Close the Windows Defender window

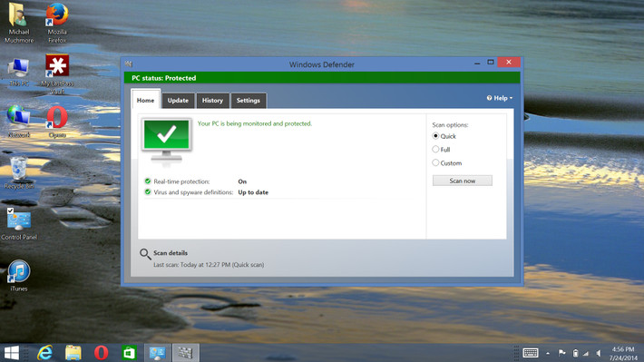click(509, 62)
